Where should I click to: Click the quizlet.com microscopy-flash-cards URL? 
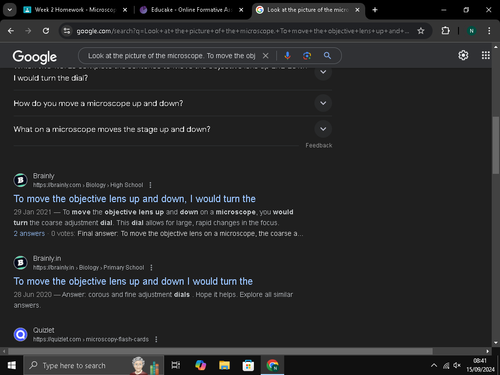click(x=91, y=339)
